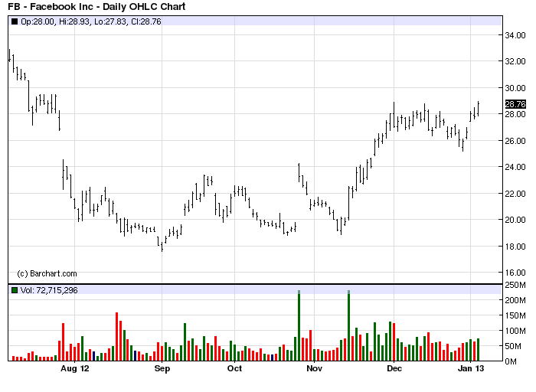Click the highlighted last price label 28.76
Viewport: 536px width, 392px height.
click(515, 104)
